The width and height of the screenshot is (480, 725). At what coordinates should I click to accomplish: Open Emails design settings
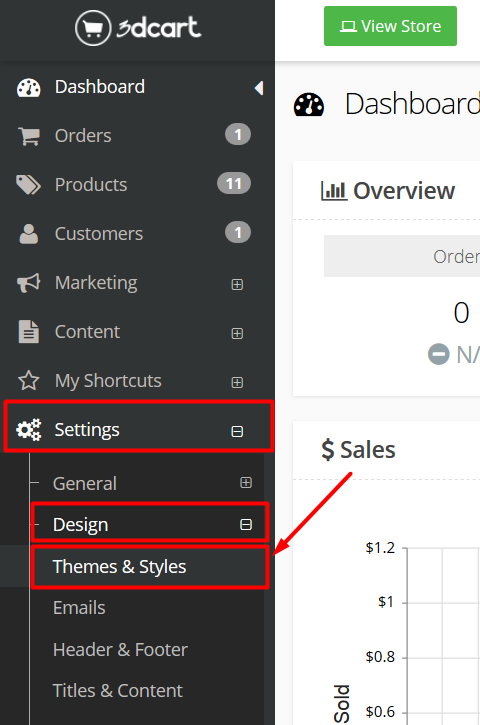pos(79,608)
